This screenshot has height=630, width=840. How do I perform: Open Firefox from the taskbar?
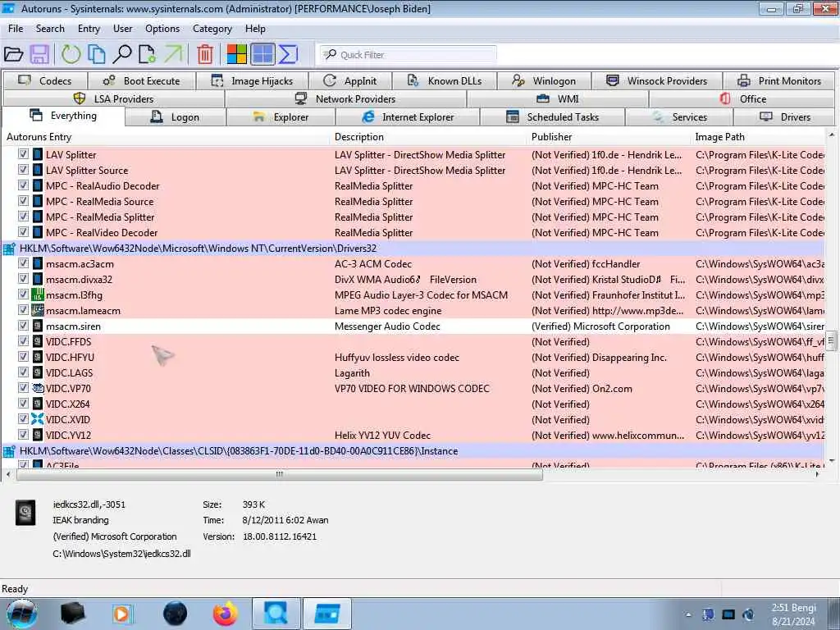click(x=226, y=614)
